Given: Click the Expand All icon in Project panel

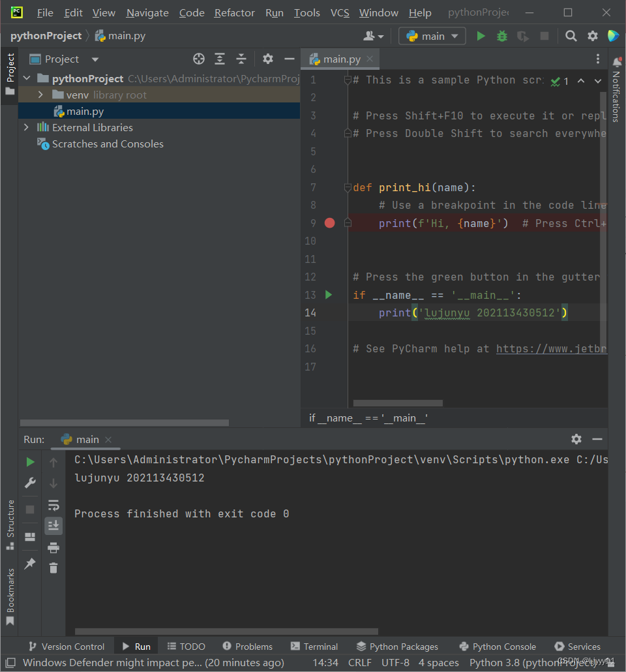Looking at the screenshot, I should pos(220,59).
